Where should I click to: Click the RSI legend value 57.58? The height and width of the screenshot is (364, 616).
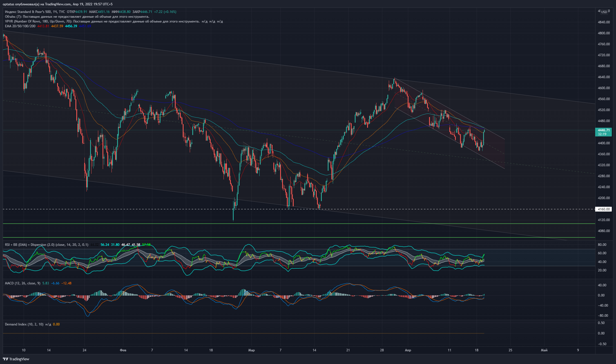coord(146,245)
